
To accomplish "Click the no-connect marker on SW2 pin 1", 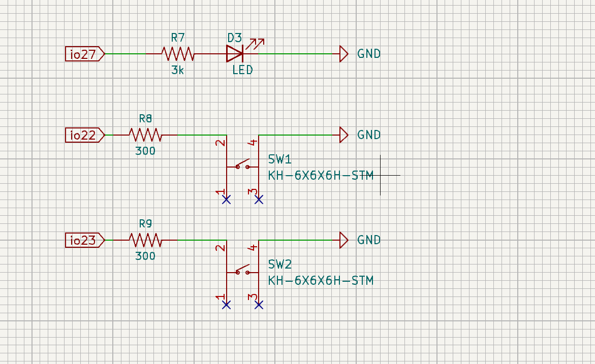I will click(x=226, y=305).
